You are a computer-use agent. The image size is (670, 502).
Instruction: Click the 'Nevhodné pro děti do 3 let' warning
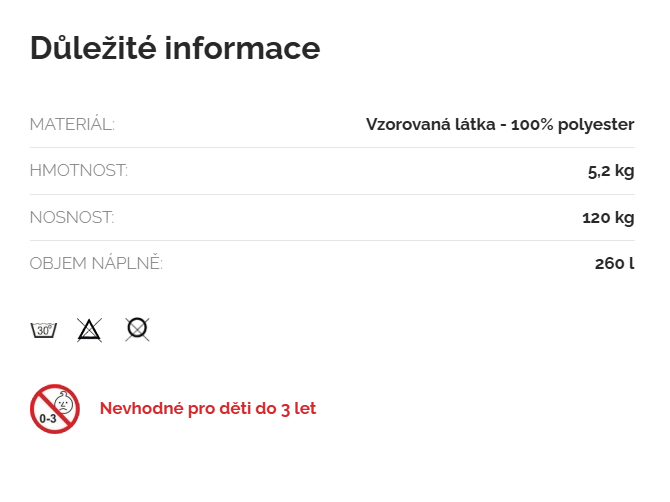pyautogui.click(x=208, y=409)
